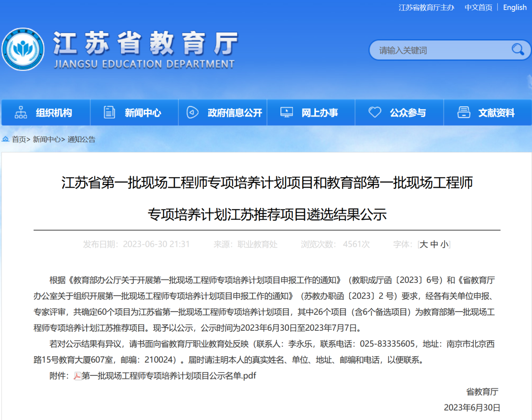
Task: Set font size to 大
Action: click(x=424, y=244)
